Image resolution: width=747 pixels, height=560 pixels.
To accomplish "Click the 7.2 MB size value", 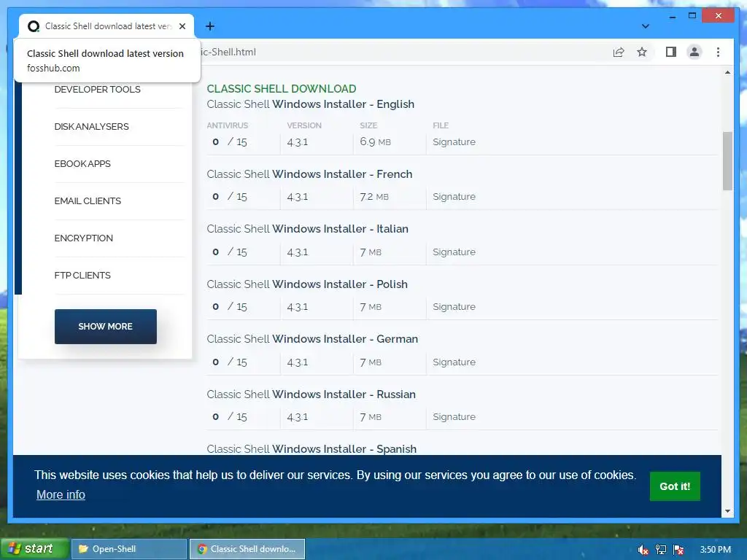I will click(374, 197).
